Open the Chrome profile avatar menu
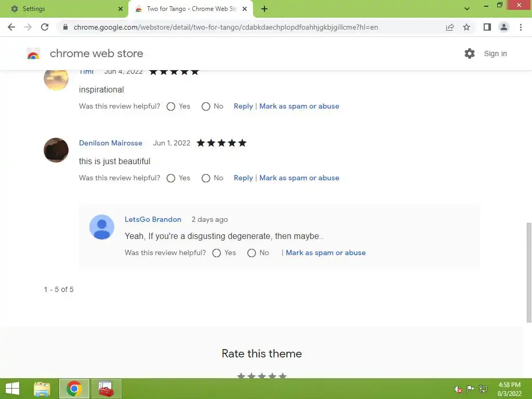Viewport: 532px width, 399px height. [504, 27]
